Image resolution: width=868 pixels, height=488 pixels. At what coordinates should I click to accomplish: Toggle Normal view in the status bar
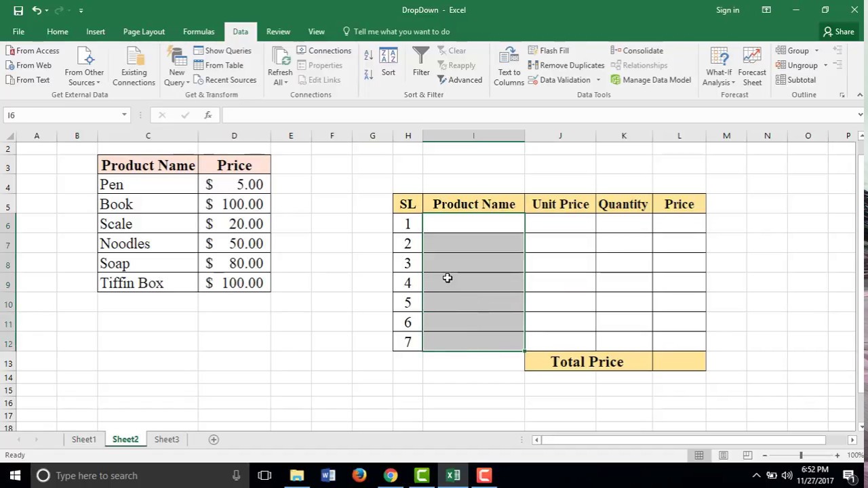pos(699,455)
